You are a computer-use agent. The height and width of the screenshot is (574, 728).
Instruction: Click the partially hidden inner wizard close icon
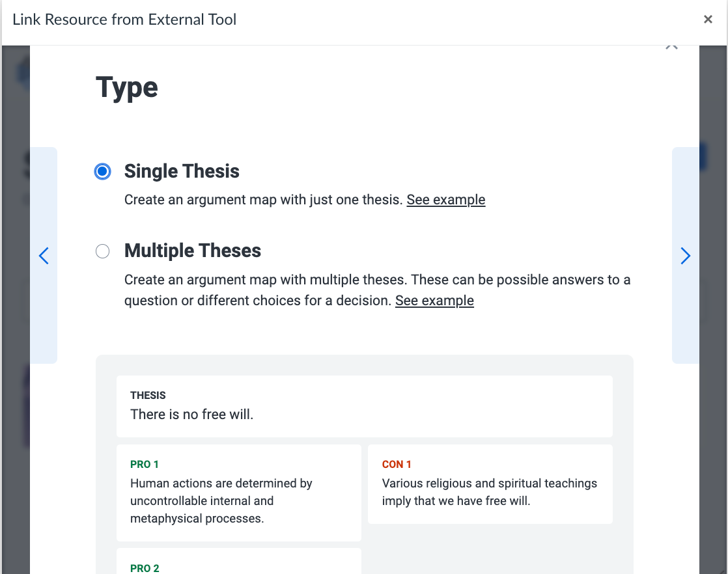tap(672, 48)
